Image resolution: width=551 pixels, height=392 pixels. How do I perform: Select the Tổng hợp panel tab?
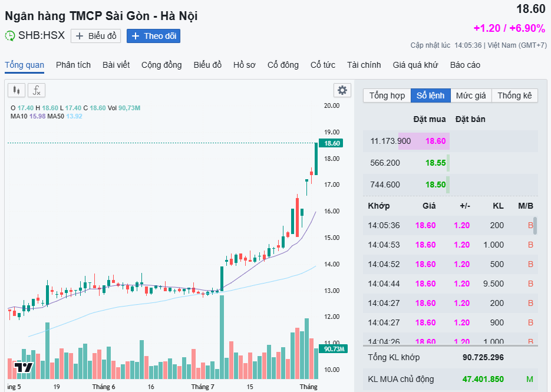(387, 95)
